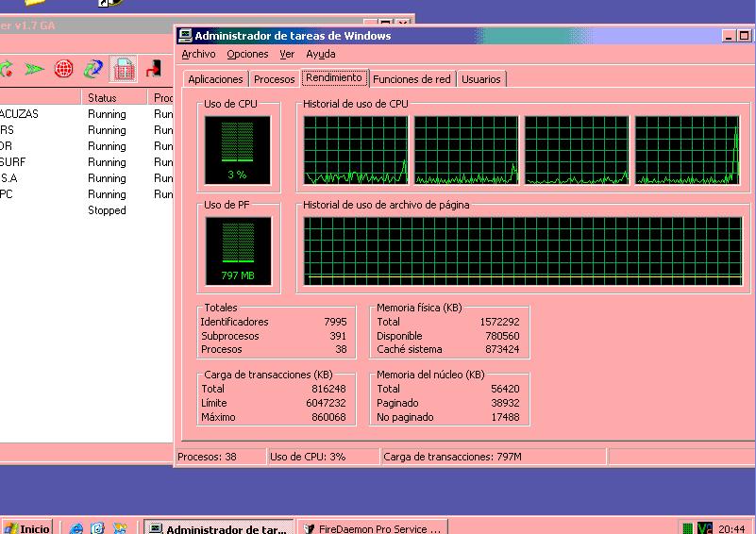Click the Caché sistema value 873424
The image size is (756, 534).
pos(502,349)
